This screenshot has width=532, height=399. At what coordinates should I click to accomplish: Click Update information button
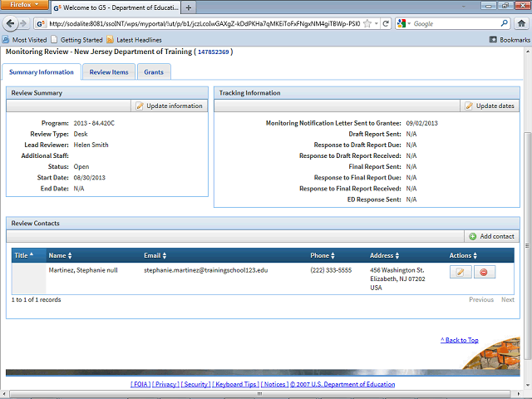[169, 106]
